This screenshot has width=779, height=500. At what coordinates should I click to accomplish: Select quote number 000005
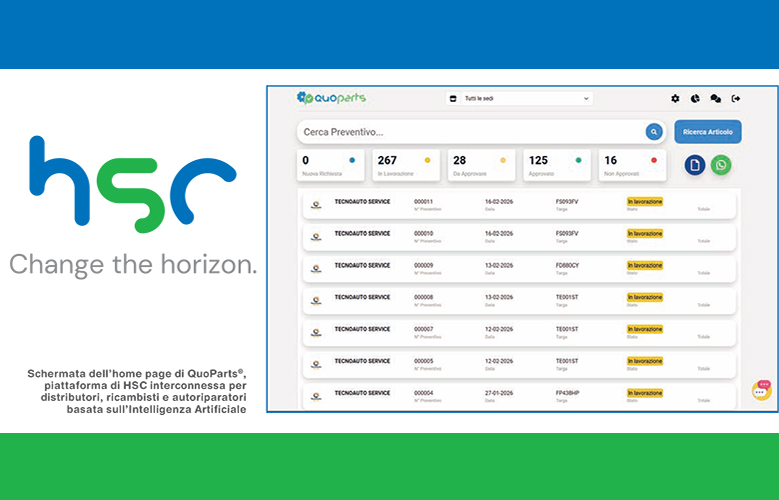coord(423,361)
